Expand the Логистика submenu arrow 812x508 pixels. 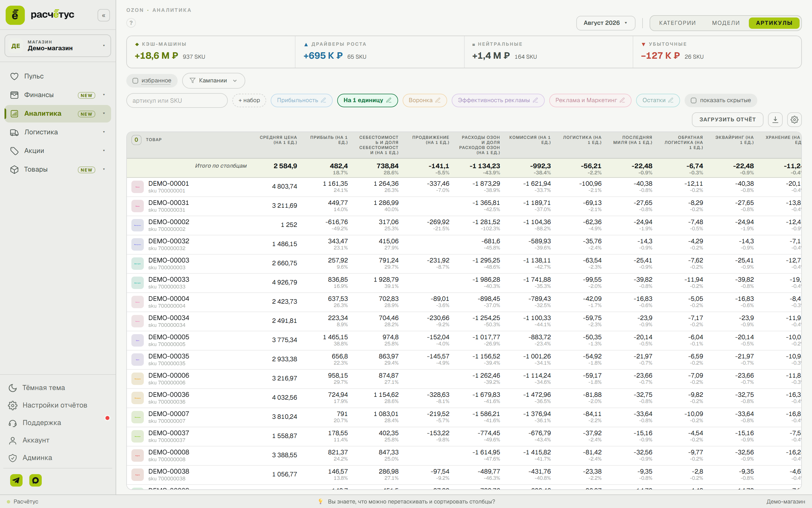coord(104,132)
